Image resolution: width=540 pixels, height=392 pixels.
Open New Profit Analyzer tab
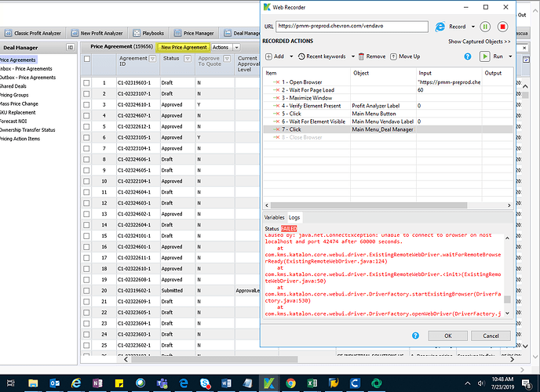(97, 33)
